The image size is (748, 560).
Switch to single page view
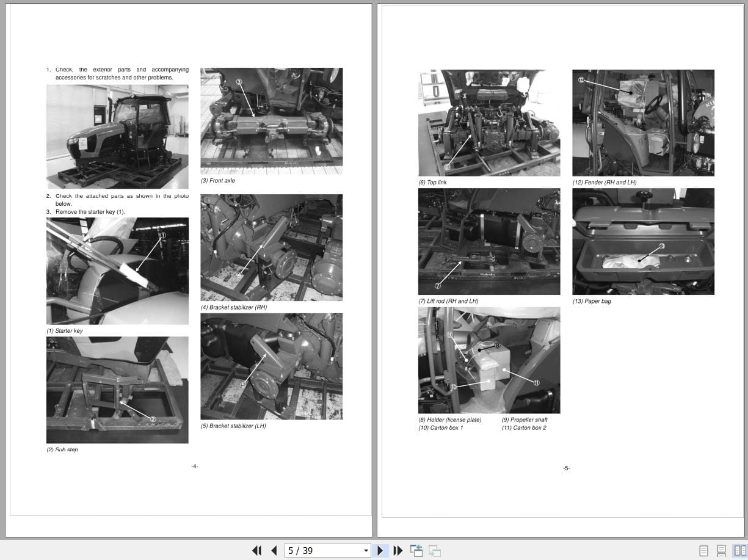coord(703,551)
